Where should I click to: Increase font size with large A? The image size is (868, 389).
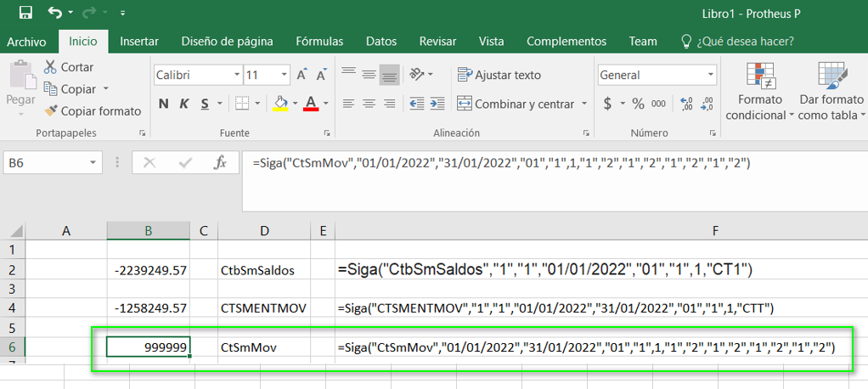302,75
